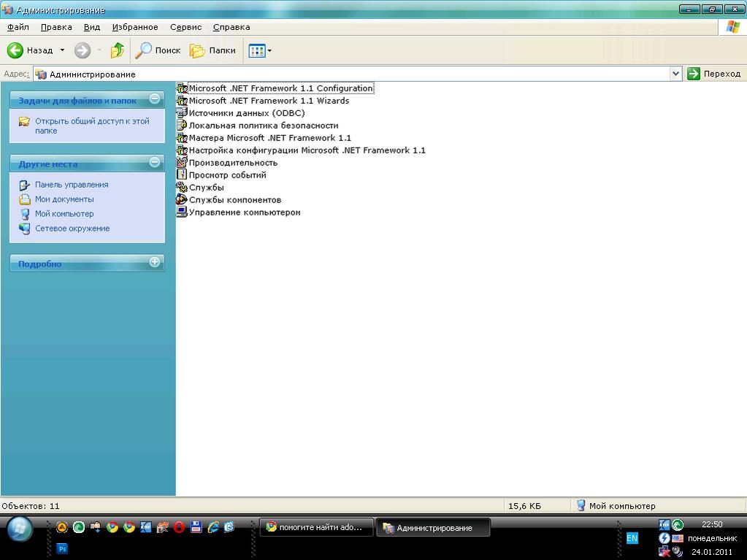Viewport: 747px width, 560px height.
Task: Collapse the Другие места panel
Action: click(154, 162)
